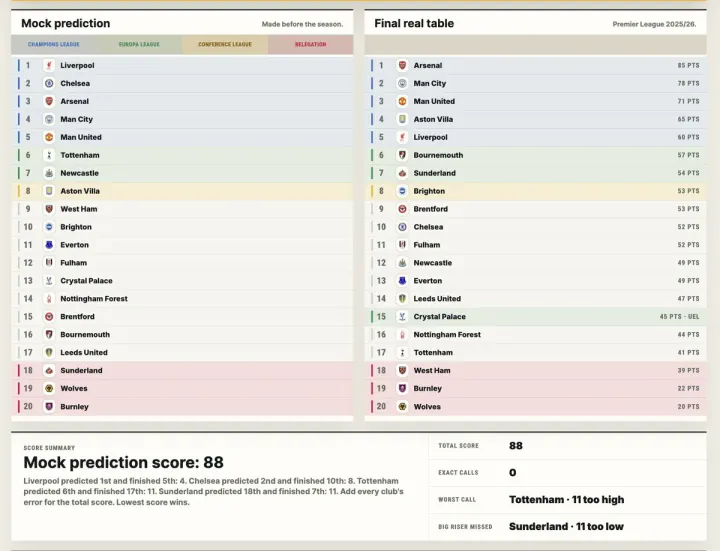Image resolution: width=720 pixels, height=551 pixels.
Task: Click Bournemouth crest in Final real table
Action: tap(402, 155)
